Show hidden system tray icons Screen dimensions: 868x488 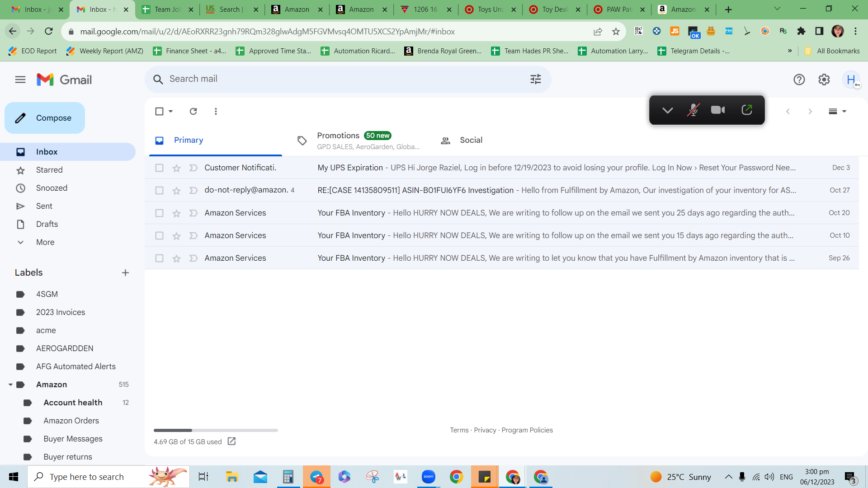(728, 477)
